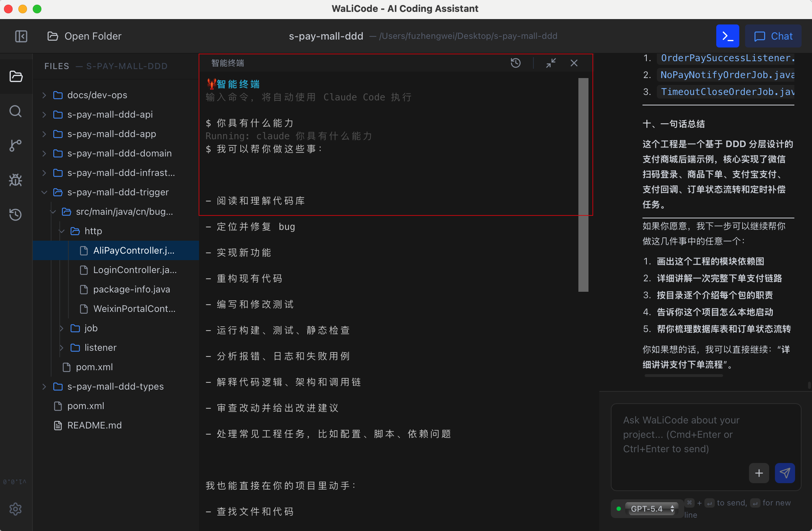Toggle the left sidebar panel icon

21,36
